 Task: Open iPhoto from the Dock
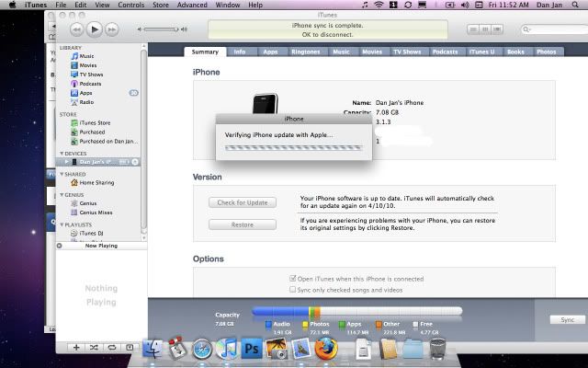(277, 349)
